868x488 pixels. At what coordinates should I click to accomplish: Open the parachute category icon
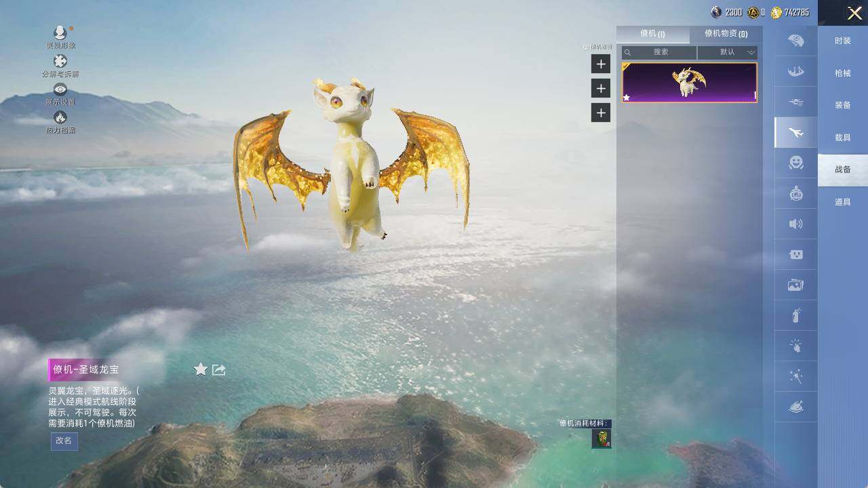(796, 41)
